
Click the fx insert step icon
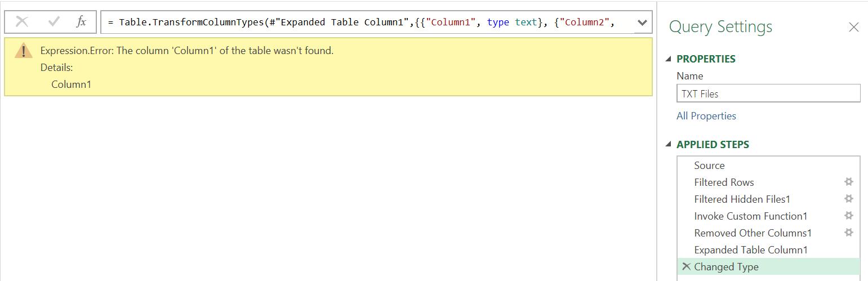[81, 22]
